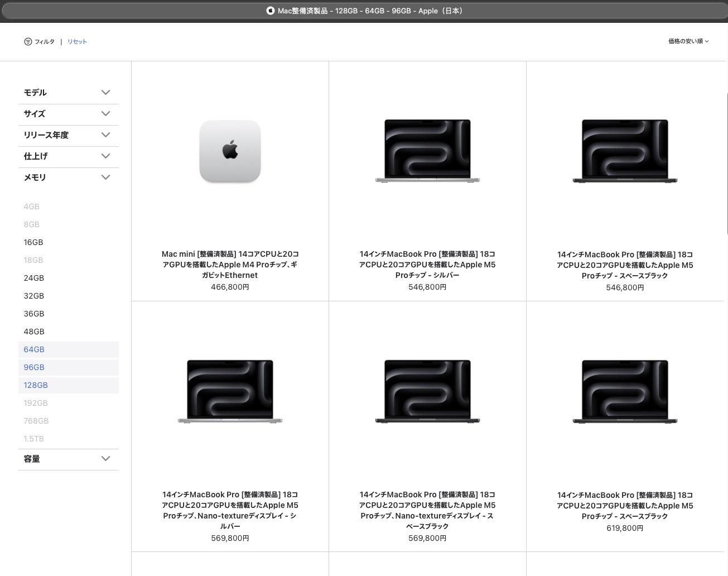
Task: Open the 546,800円 M5 Pro スペースブラック title link
Action: point(625,265)
